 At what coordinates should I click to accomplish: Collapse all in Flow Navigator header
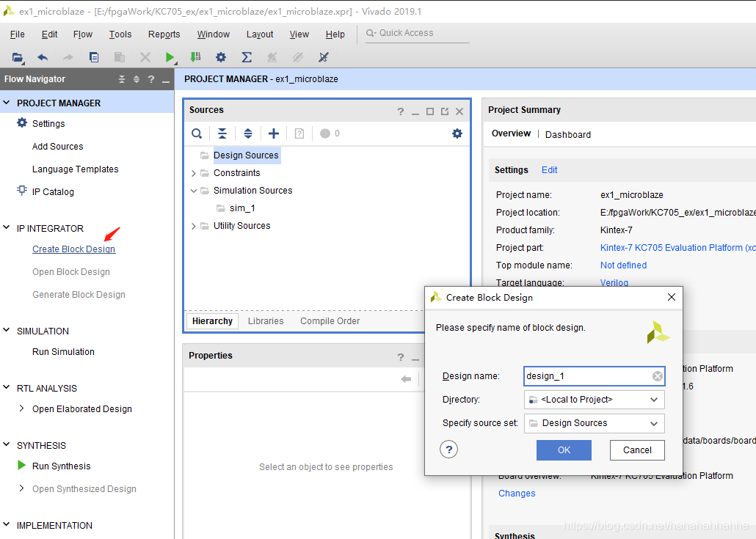tap(122, 79)
